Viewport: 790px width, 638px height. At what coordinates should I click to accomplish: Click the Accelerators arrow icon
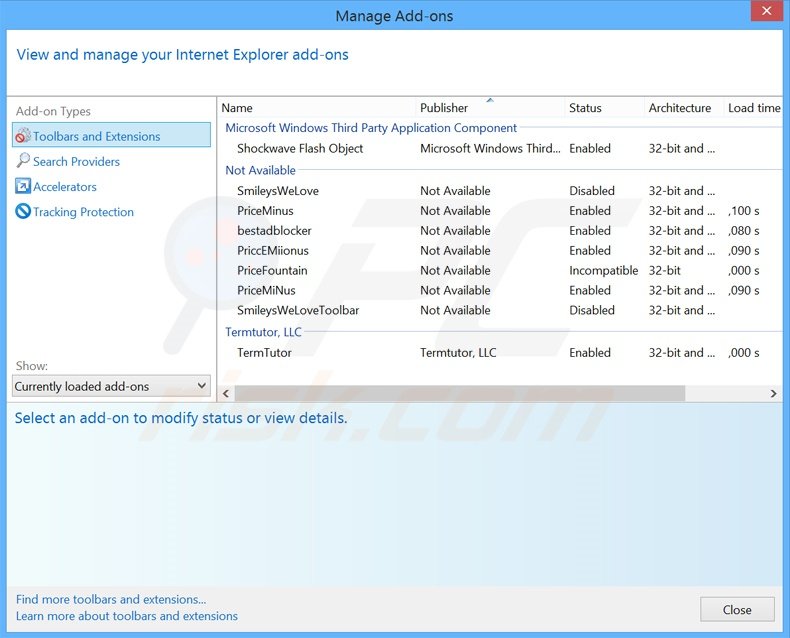click(23, 186)
